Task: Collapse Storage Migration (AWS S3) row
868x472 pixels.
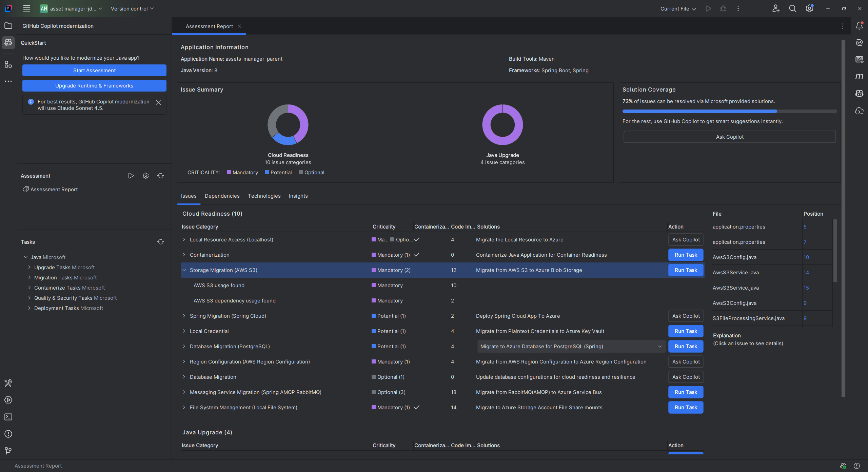Action: (184, 270)
